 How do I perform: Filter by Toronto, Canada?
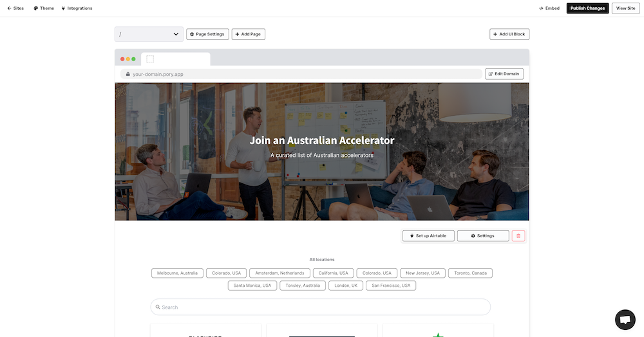click(470, 273)
